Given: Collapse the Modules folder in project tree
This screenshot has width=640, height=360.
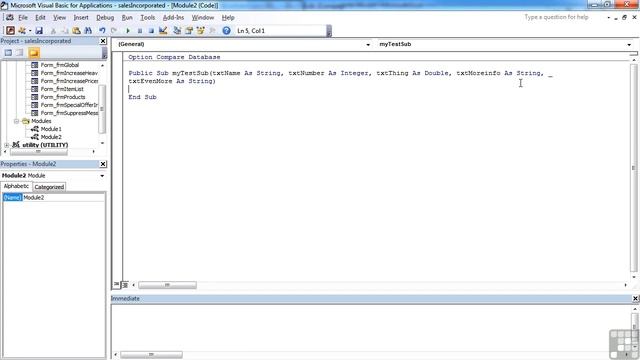Looking at the screenshot, I should coord(16,121).
